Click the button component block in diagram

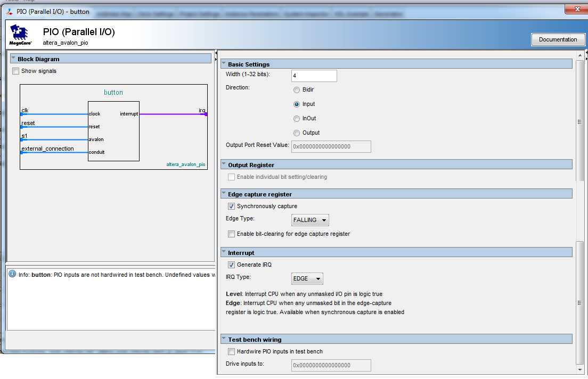(x=113, y=131)
